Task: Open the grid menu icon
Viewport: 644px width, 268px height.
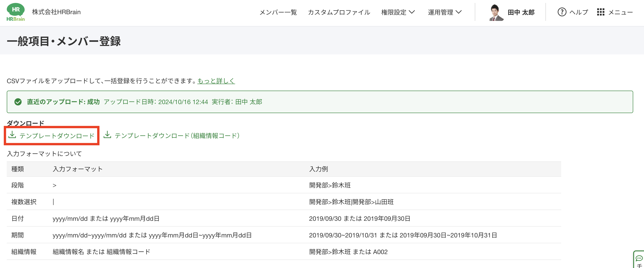Action: coord(601,12)
